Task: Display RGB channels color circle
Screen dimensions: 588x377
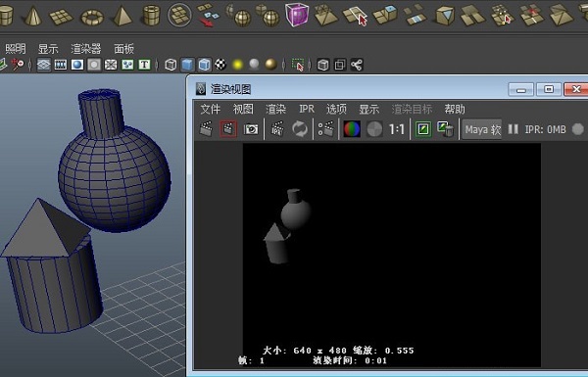Action: click(352, 129)
